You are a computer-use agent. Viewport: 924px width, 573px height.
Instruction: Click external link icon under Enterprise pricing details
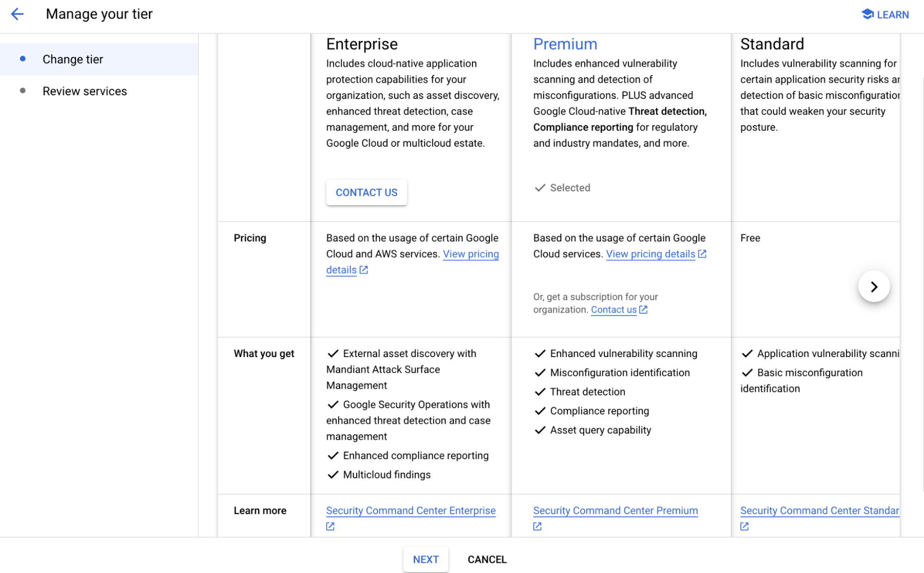[x=364, y=270]
